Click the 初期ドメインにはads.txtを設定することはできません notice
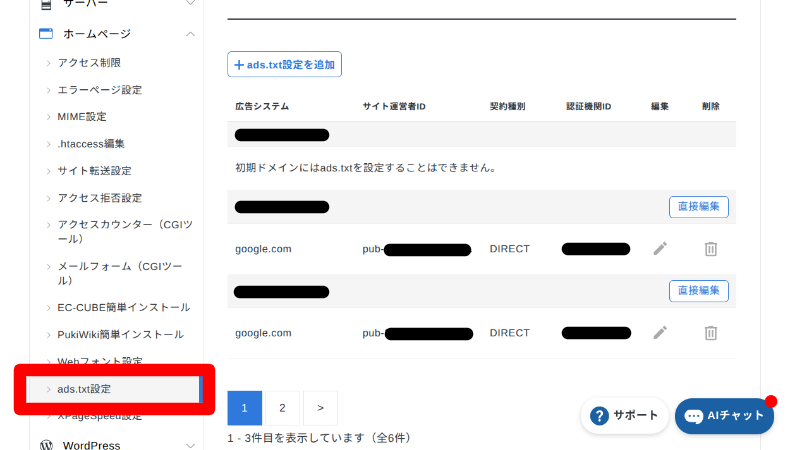 point(366,168)
